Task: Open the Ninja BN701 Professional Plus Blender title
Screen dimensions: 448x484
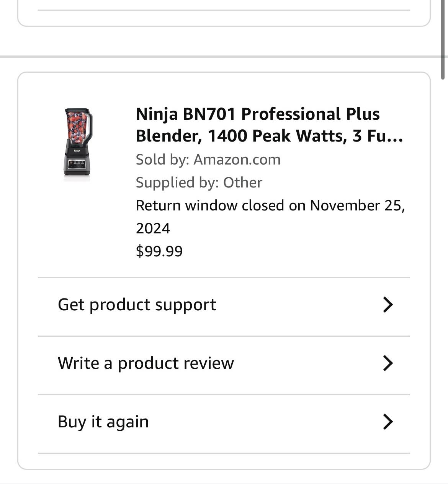Action: [x=269, y=125]
